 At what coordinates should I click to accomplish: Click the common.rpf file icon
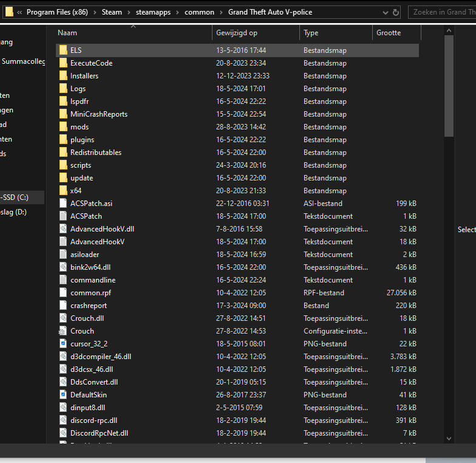[x=63, y=293]
